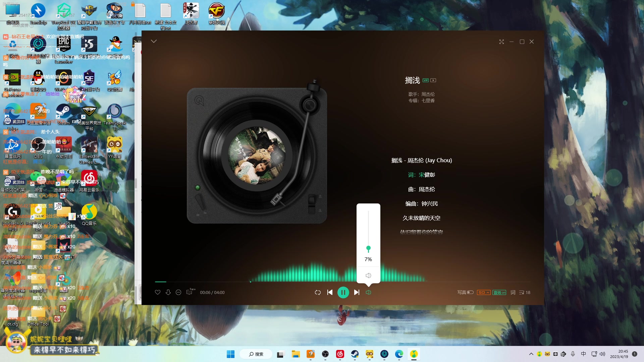Viewport: 644px width, 362px height.
Task: Open clock showing 20:45 2023/4/19
Action: tap(619, 354)
